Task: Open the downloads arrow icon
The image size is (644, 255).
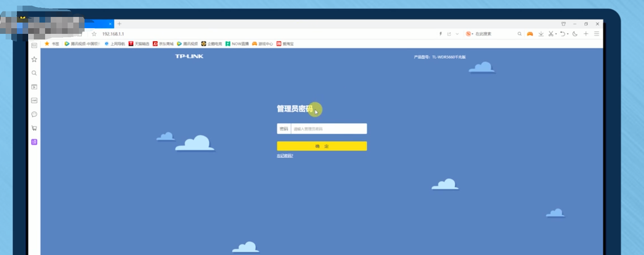Action: 541,34
